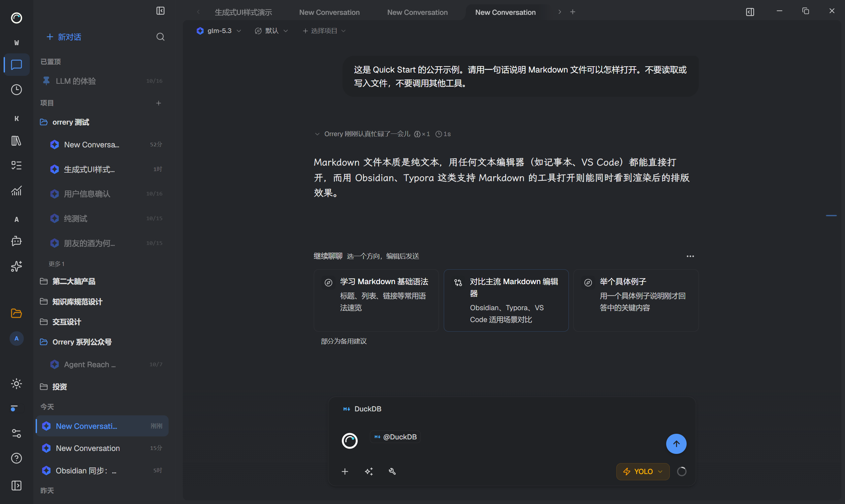Open the orange folder icon in the left rail
The image size is (845, 504).
[x=16, y=313]
